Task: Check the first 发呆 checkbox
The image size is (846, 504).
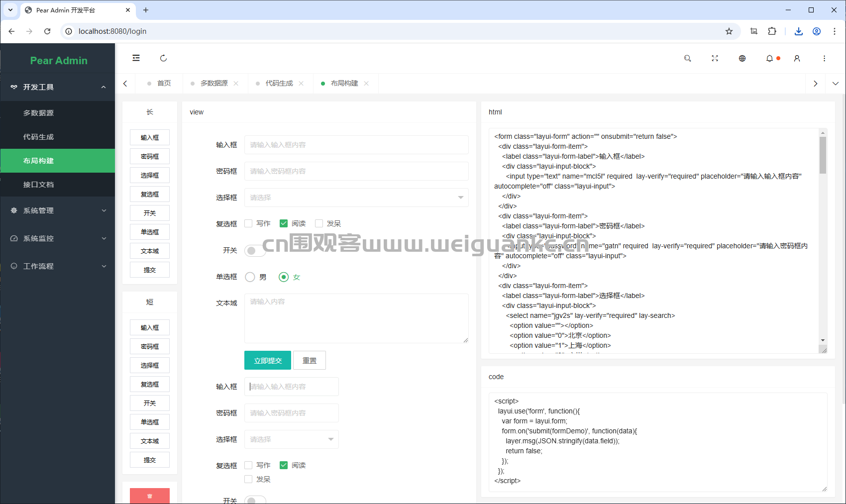Action: pyautogui.click(x=319, y=223)
